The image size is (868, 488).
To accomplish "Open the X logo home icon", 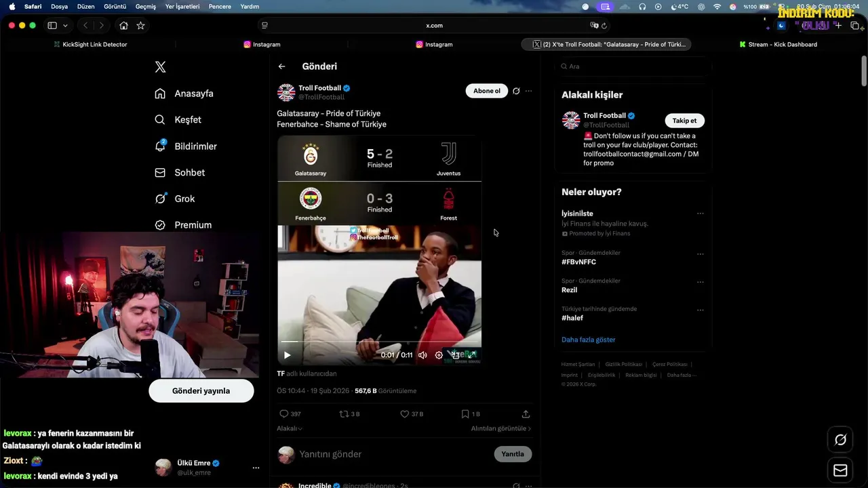I will (160, 66).
